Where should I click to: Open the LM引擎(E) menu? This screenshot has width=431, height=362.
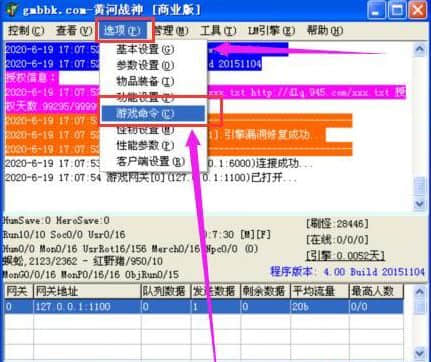pos(271,31)
